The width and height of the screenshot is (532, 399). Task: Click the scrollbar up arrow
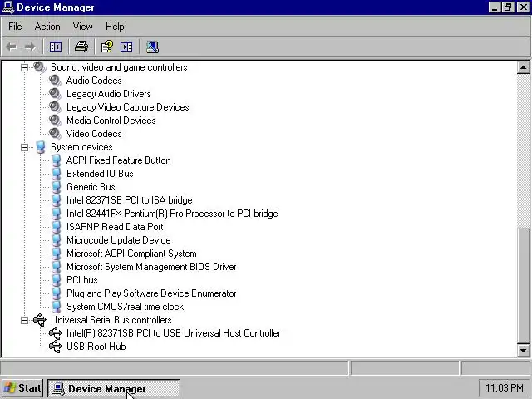coord(523,67)
